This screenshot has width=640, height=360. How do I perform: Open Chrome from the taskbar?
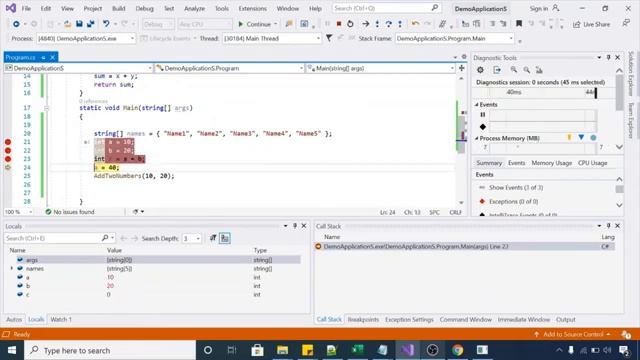coord(458,350)
